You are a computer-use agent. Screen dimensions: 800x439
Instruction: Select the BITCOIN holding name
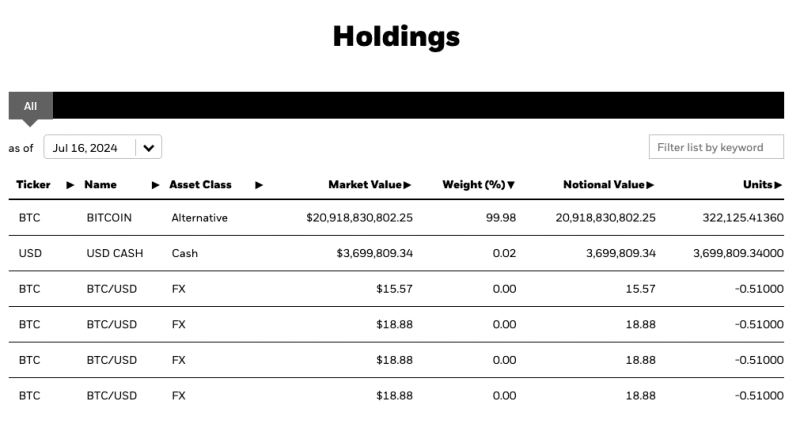click(x=109, y=217)
